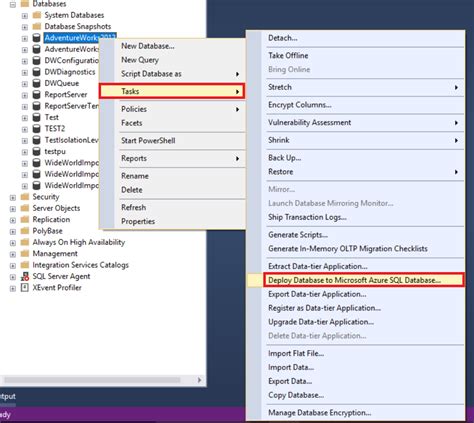
Task: Select Back Up option
Action: (x=355, y=158)
